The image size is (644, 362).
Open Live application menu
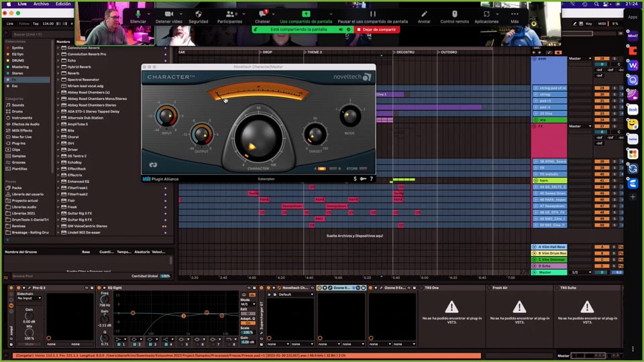pyautogui.click(x=22, y=4)
